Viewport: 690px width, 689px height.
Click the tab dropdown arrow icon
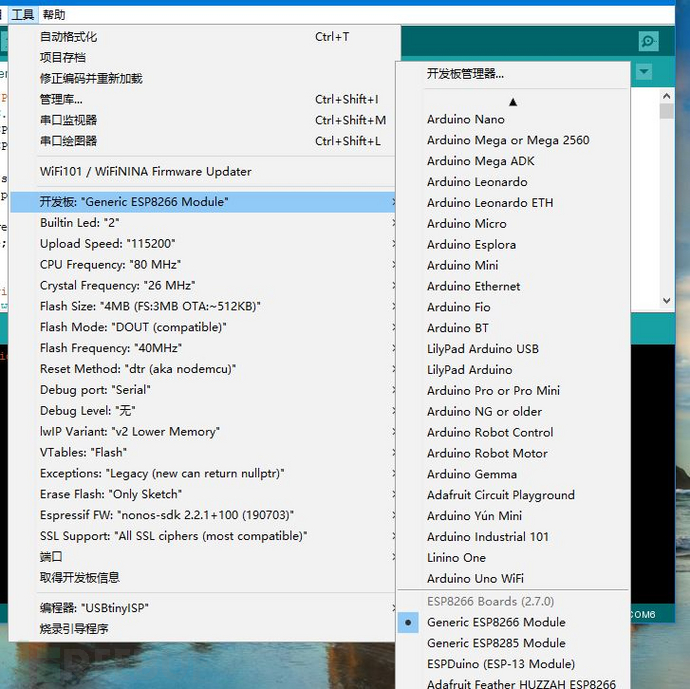(644, 72)
